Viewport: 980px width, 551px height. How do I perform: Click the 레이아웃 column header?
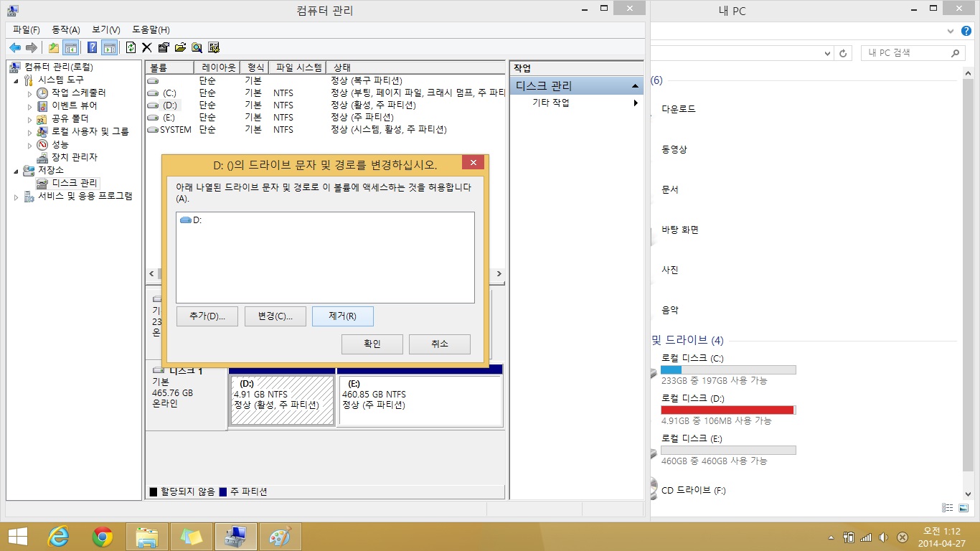(x=217, y=67)
